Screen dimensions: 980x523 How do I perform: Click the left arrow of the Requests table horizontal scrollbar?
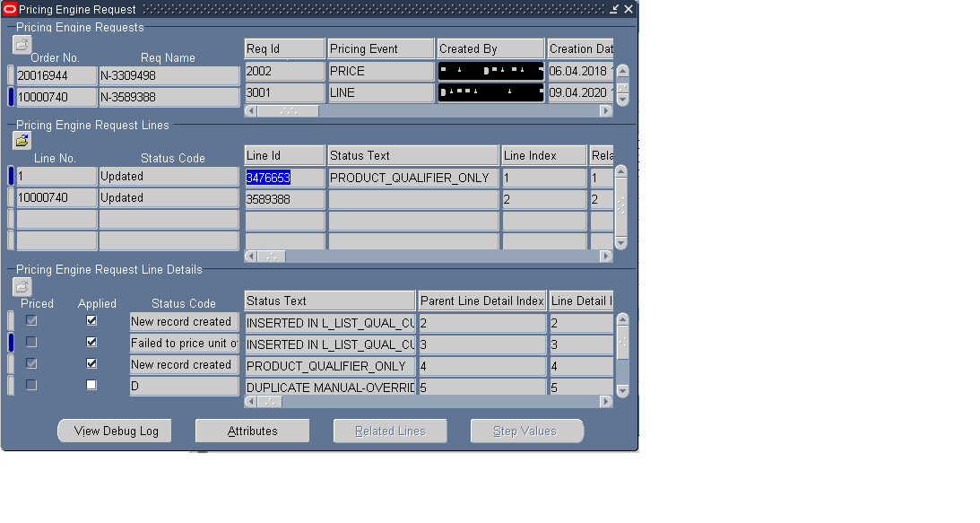coord(250,110)
